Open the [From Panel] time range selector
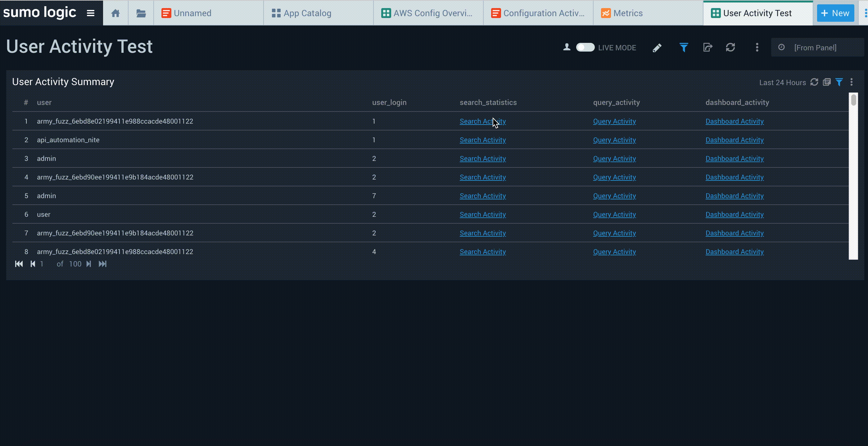The width and height of the screenshot is (868, 446). 815,48
